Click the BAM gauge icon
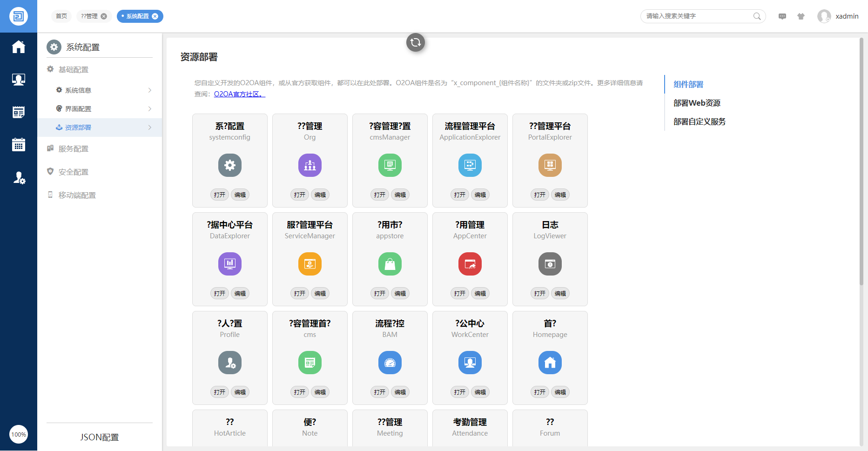868x451 pixels. pos(390,363)
